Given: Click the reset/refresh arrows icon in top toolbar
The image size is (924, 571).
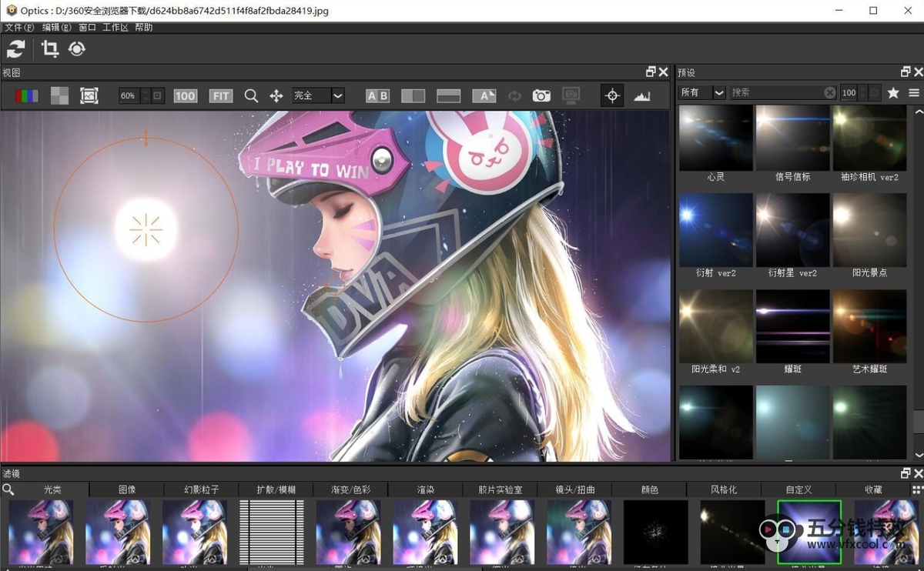Looking at the screenshot, I should pyautogui.click(x=15, y=49).
